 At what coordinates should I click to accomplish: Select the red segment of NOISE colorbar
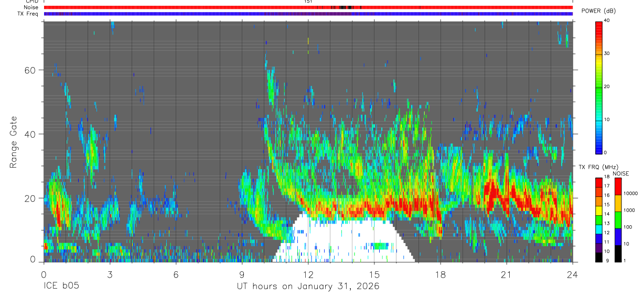618,186
